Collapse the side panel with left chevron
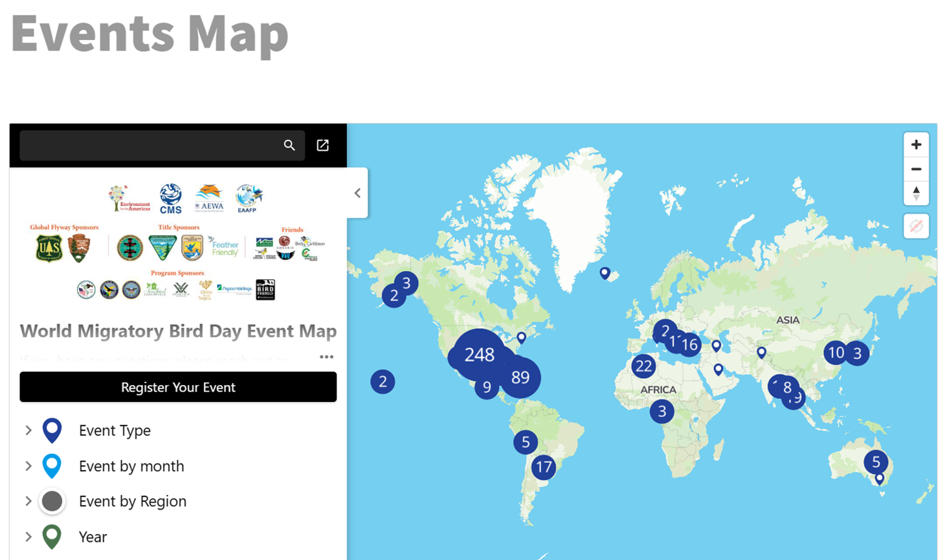 [x=357, y=193]
